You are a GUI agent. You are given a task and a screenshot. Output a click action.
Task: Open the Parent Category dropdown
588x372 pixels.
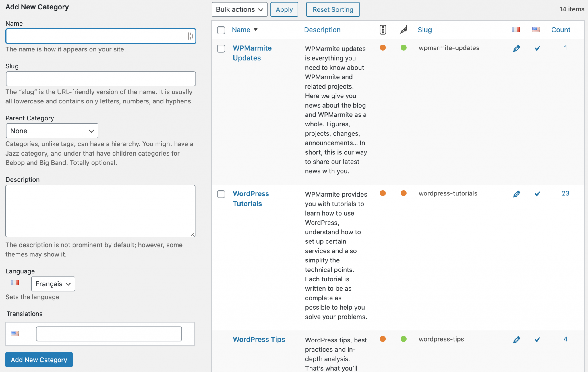point(52,131)
